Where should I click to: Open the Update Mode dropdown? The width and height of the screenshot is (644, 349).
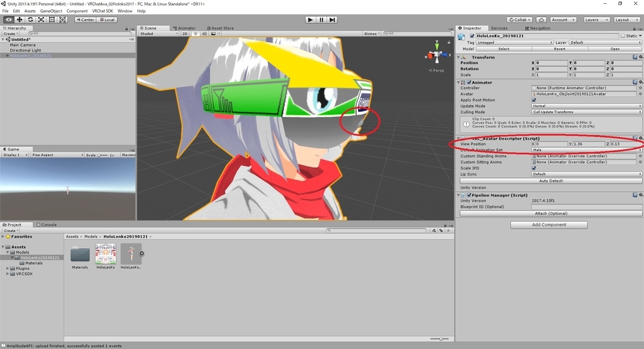(587, 106)
